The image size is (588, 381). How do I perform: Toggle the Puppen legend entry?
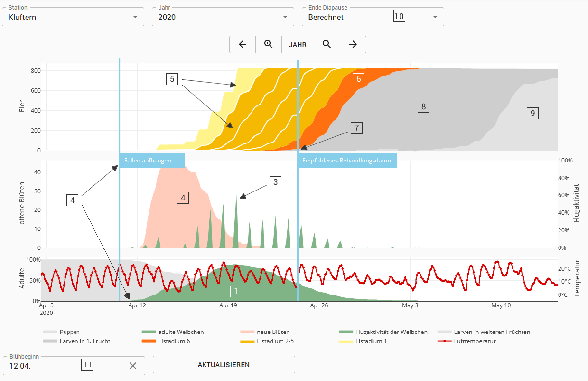pos(61,332)
